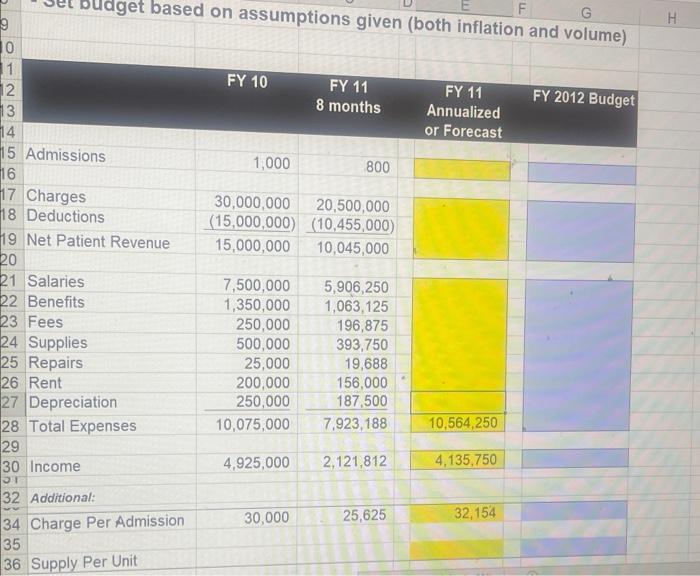Select Deductions value (15,000,000)
Screen dimensions: 700x576
coord(252,222)
